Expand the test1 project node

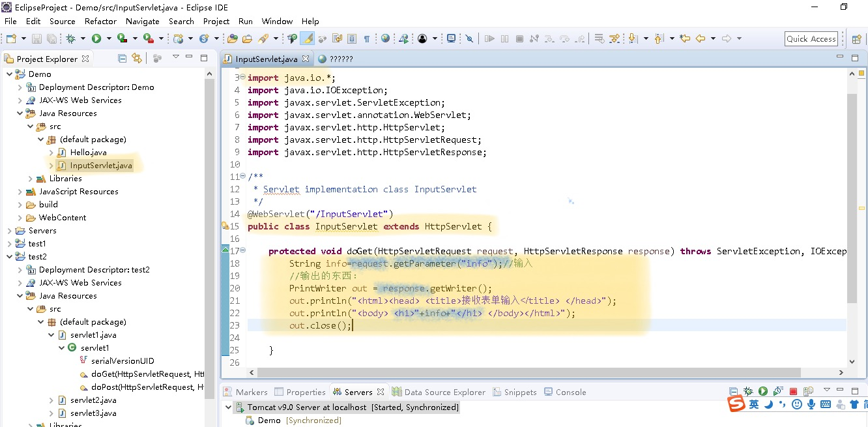(9, 243)
